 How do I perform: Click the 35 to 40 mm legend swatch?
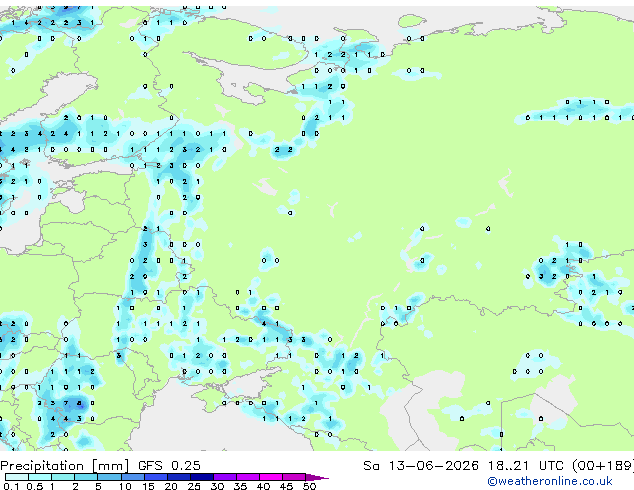coord(248,477)
